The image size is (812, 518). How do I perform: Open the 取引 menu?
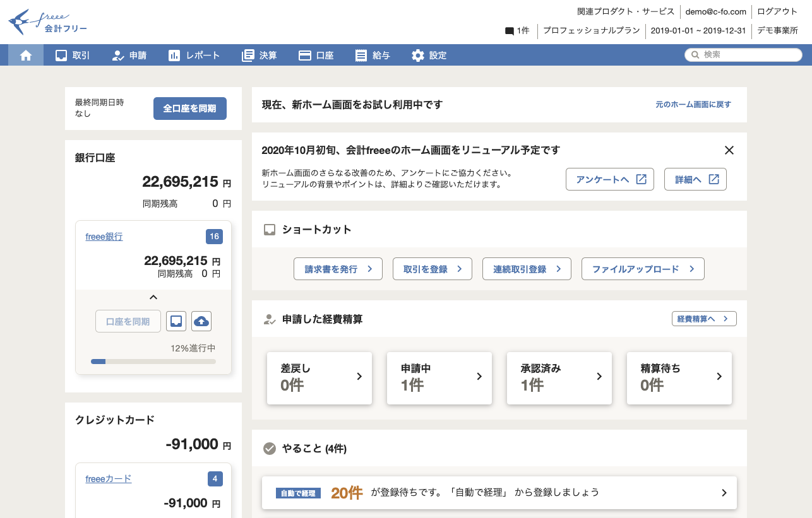pyautogui.click(x=73, y=56)
